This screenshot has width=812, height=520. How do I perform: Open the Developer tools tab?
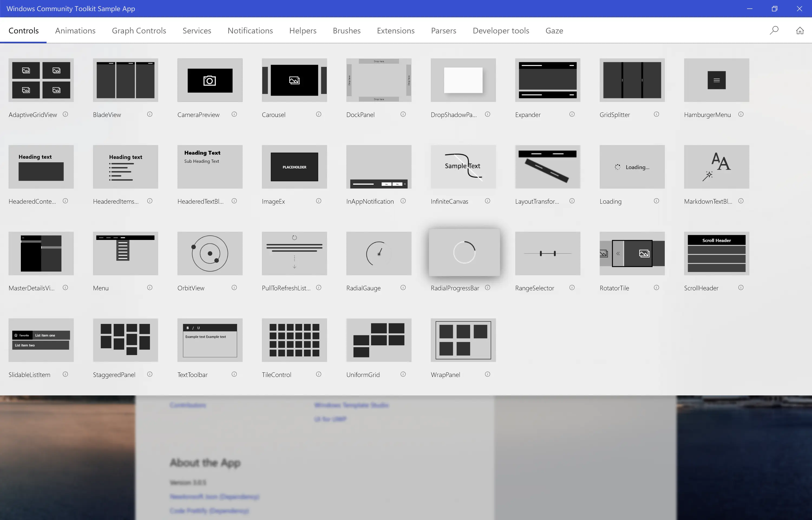(x=501, y=31)
